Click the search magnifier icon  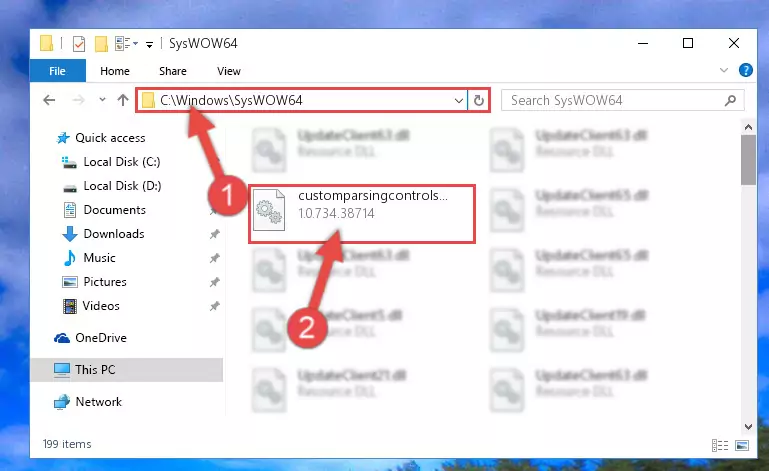[730, 101]
